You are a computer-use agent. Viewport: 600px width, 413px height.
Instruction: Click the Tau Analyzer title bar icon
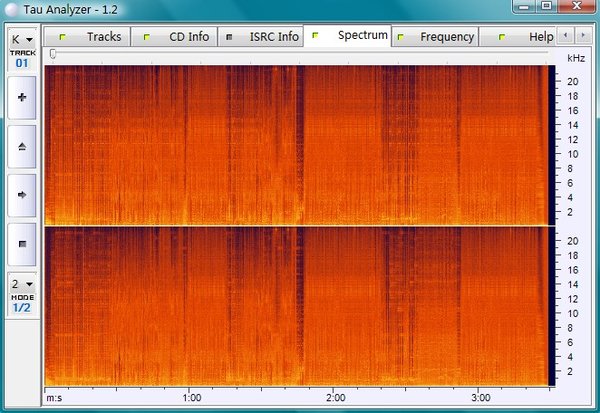click(x=11, y=10)
